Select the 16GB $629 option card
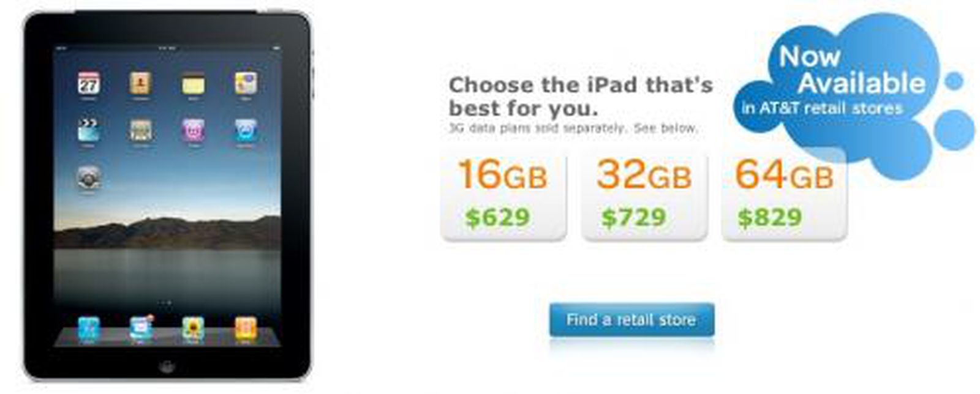 503,197
